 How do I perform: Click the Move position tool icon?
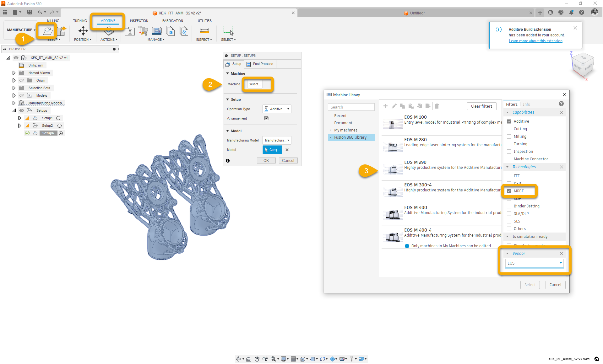[x=83, y=31]
